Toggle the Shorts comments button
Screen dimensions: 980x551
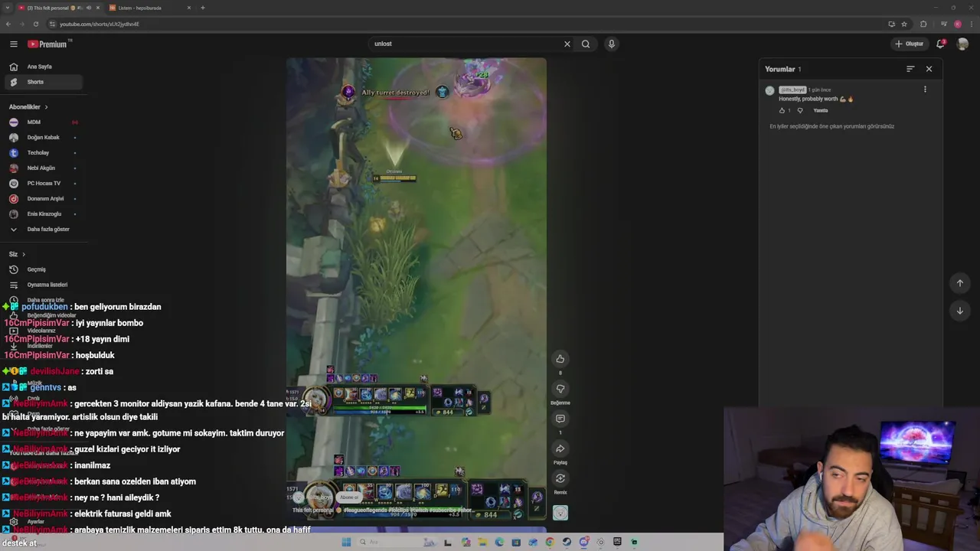[560, 419]
